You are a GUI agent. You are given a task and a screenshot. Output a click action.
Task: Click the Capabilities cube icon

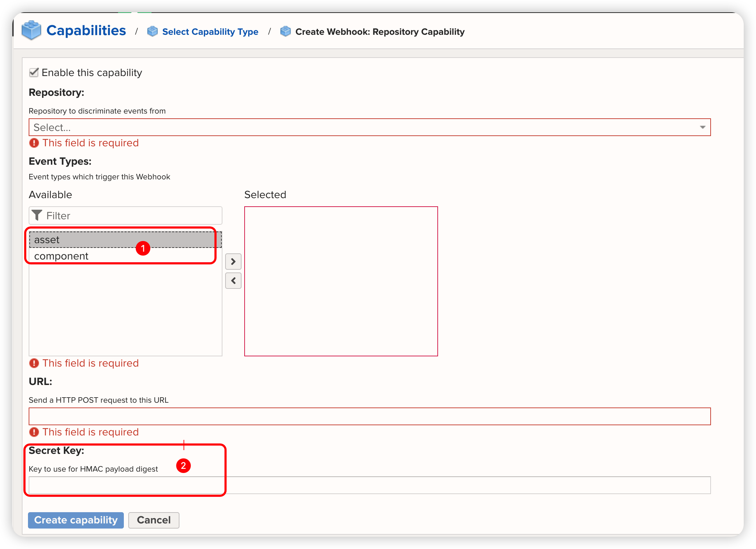(31, 30)
